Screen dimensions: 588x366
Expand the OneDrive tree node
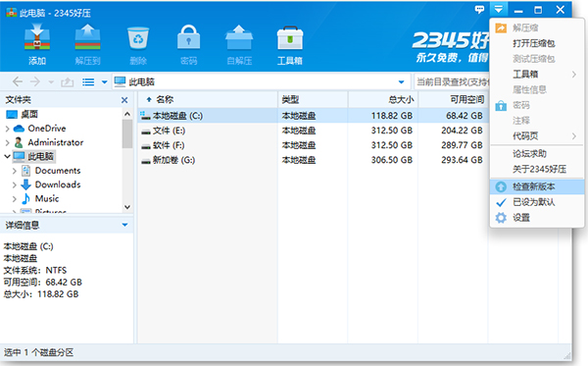click(8, 129)
